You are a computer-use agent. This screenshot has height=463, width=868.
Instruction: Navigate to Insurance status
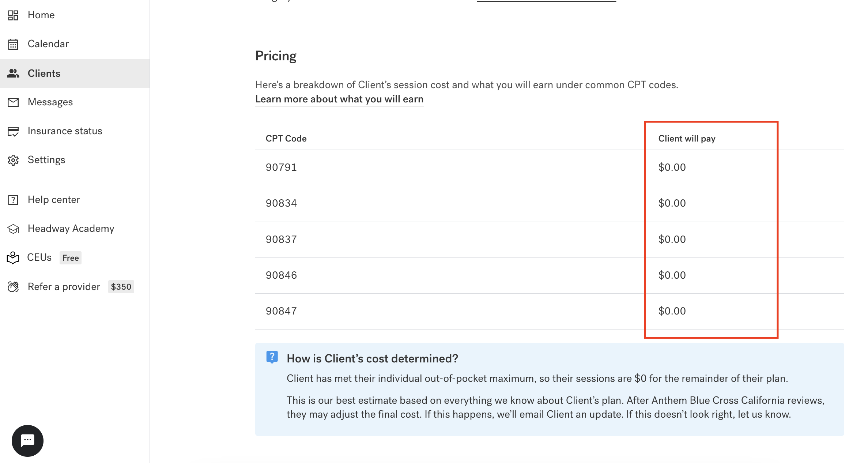[x=65, y=131]
